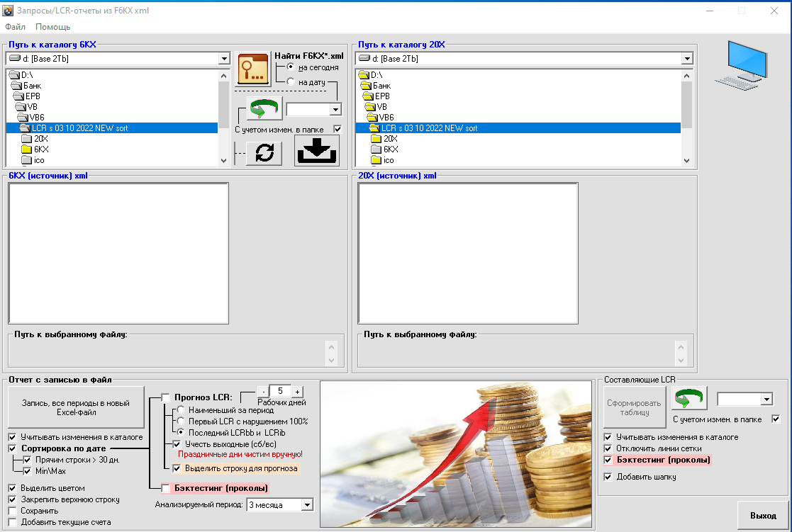
Task: Toggle 'Отключить линии сетки' checkbox
Action: click(x=608, y=448)
